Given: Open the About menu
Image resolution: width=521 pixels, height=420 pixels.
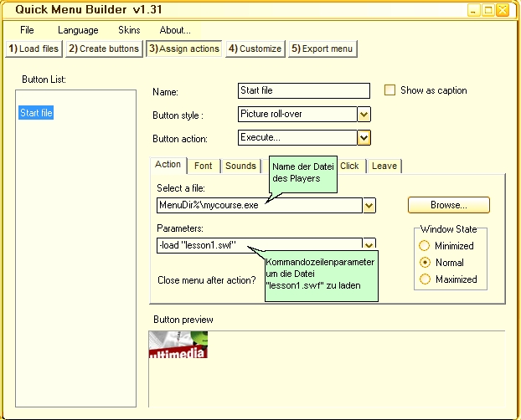Looking at the screenshot, I should [175, 30].
